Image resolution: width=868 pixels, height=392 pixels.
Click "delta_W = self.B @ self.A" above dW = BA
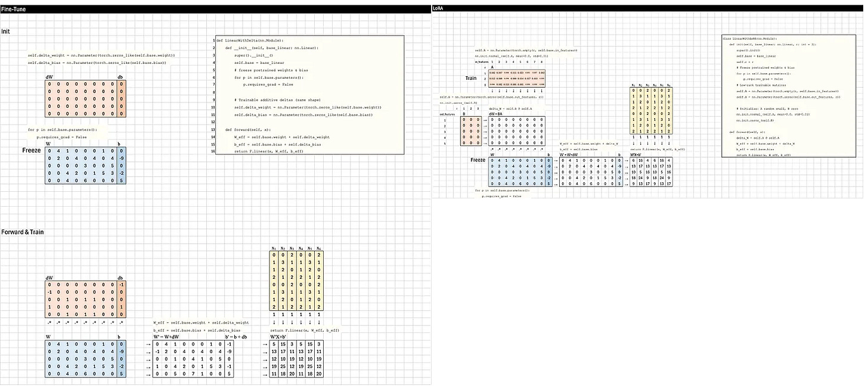pyautogui.click(x=510, y=108)
